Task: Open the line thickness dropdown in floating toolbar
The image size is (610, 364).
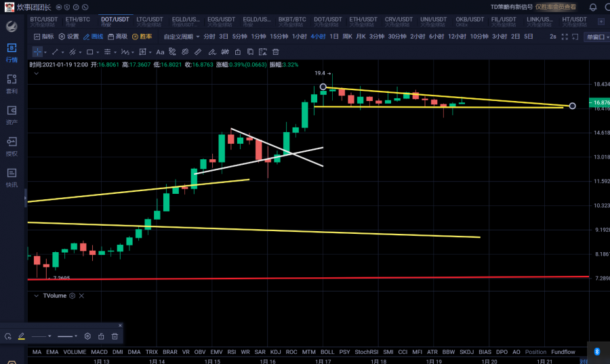Action: click(67, 336)
